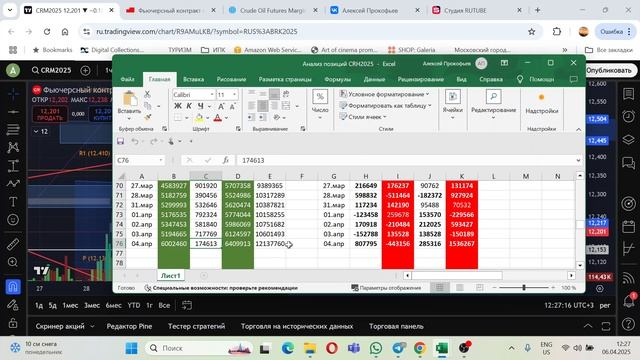Click the Опубликовать button in TradingView
640x360 pixels.
609,70
